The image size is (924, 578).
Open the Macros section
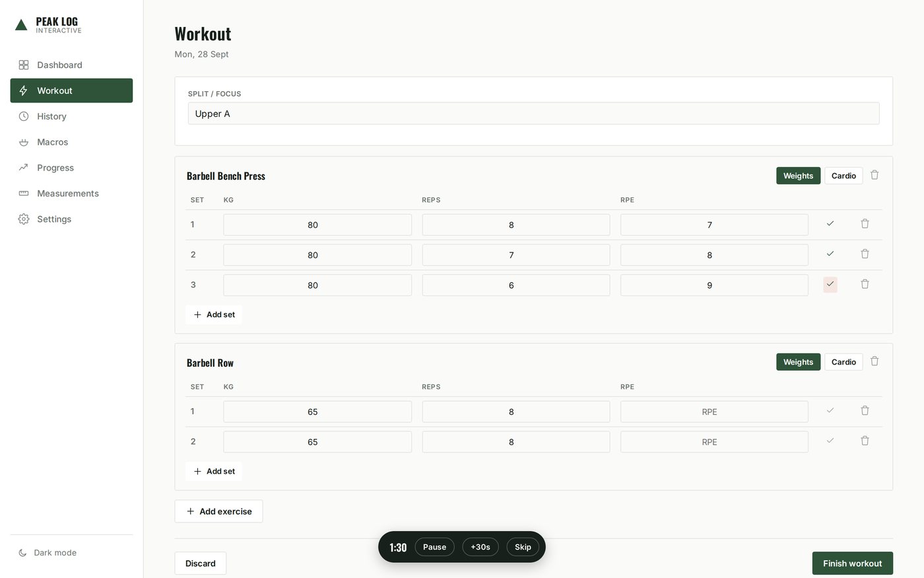[71, 142]
